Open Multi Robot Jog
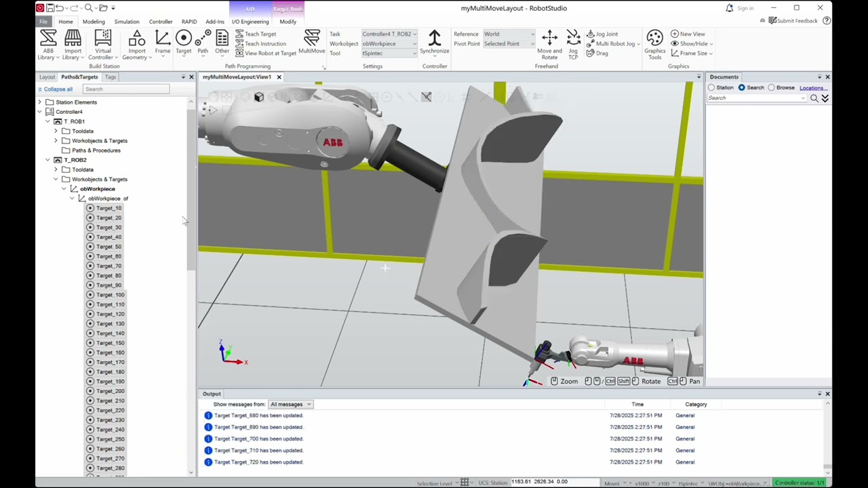This screenshot has height=488, width=868. click(x=612, y=43)
